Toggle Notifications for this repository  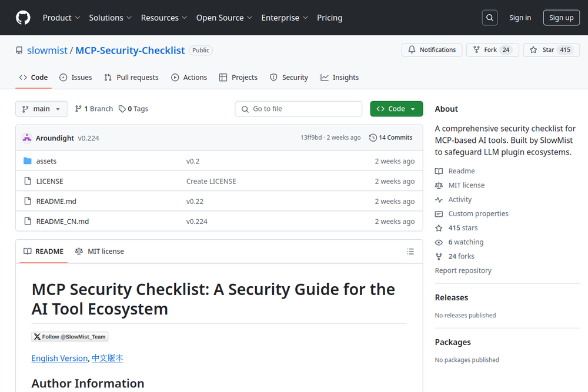point(432,50)
